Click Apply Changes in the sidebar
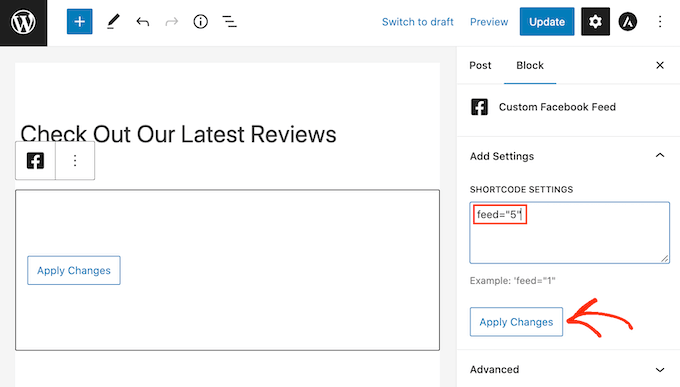This screenshot has height=387, width=680. (516, 322)
